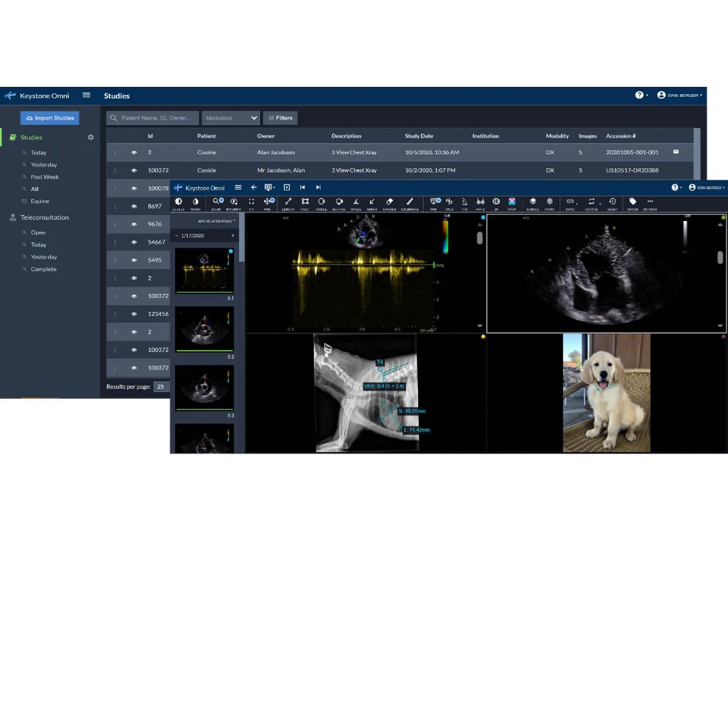Click the Reset view icon
728x728 pixels.
(612, 202)
